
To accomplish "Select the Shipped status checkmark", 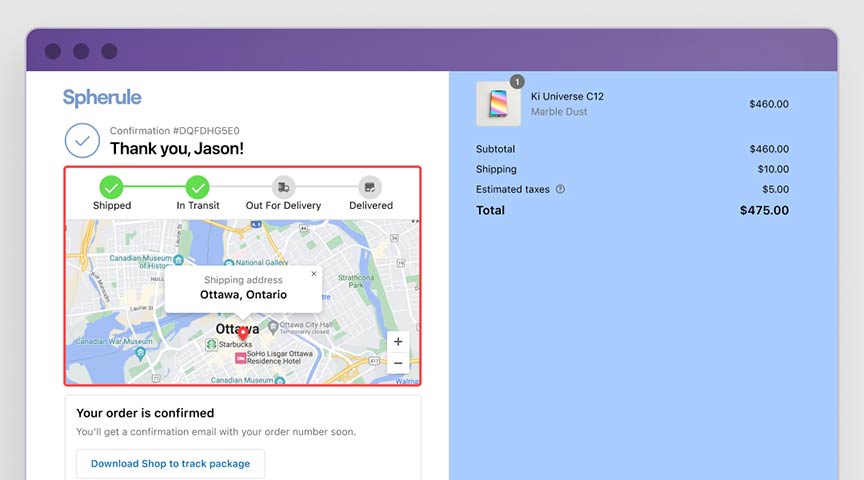I will tap(111, 187).
